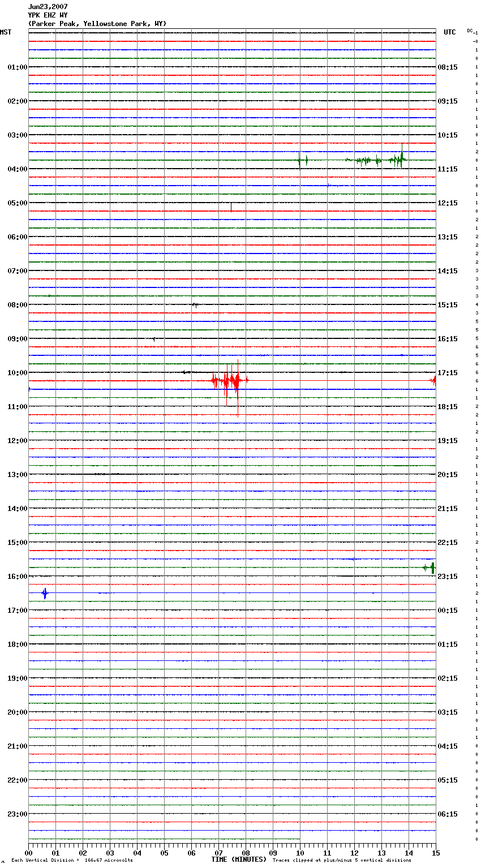Click the 04:00 MST time label
Screen dimensions: 481x868
[x=18, y=169]
